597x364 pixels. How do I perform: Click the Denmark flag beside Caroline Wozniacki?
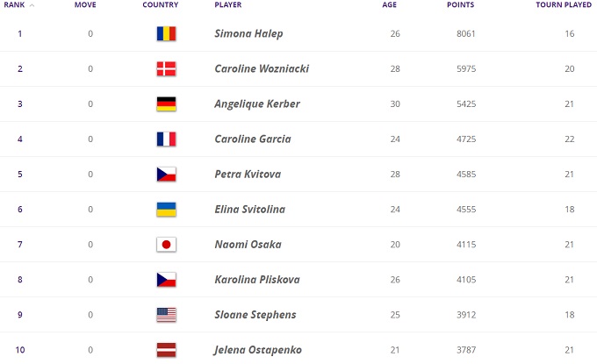(166, 69)
